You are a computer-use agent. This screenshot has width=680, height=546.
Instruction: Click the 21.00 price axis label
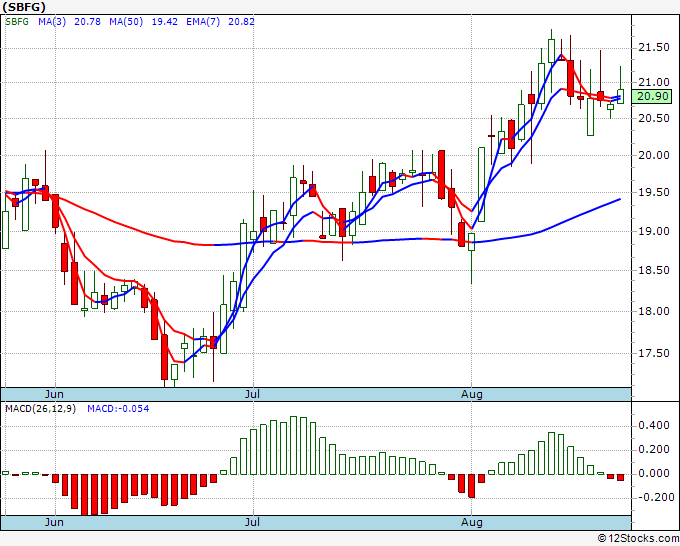654,82
